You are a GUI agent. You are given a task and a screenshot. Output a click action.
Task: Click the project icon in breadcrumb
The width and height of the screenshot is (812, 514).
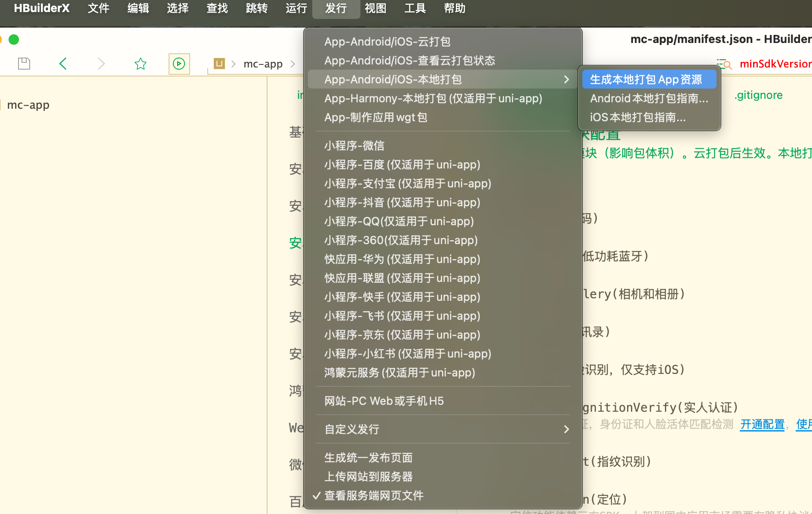pos(219,64)
